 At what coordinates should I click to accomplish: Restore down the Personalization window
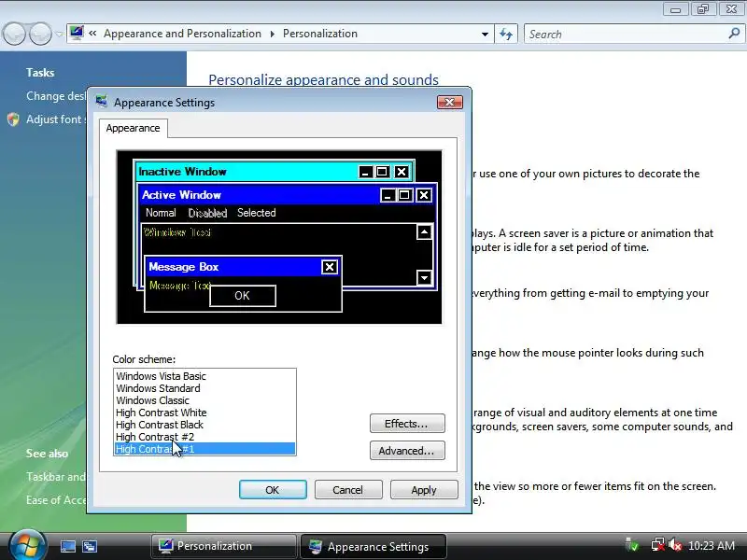704,9
